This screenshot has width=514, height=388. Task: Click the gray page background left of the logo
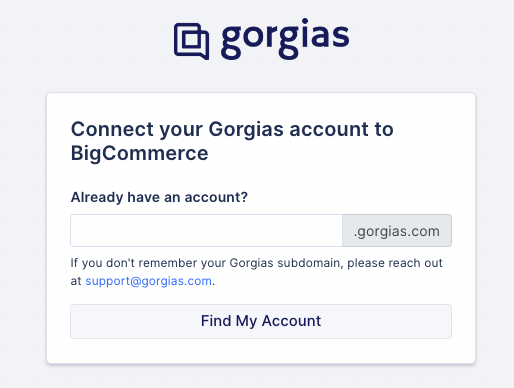87,40
